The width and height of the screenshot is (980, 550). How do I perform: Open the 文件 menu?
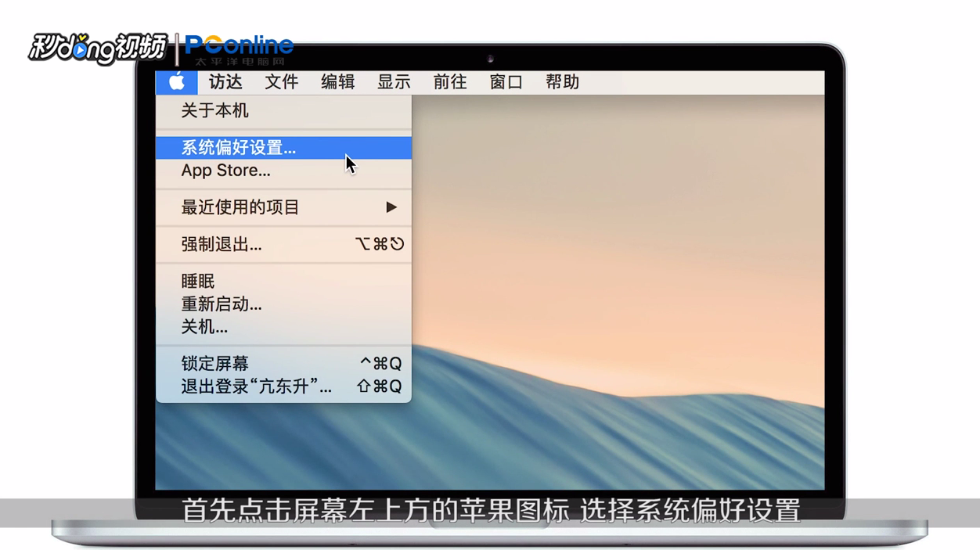pyautogui.click(x=282, y=81)
